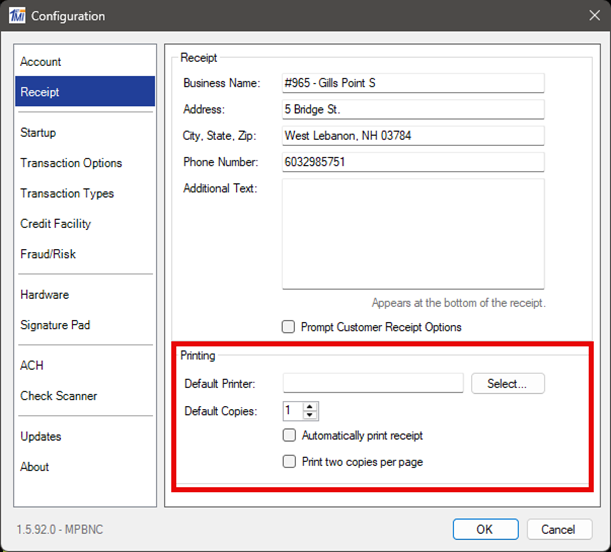Go to Transaction Types settings
The height and width of the screenshot is (552, 611).
(x=67, y=194)
